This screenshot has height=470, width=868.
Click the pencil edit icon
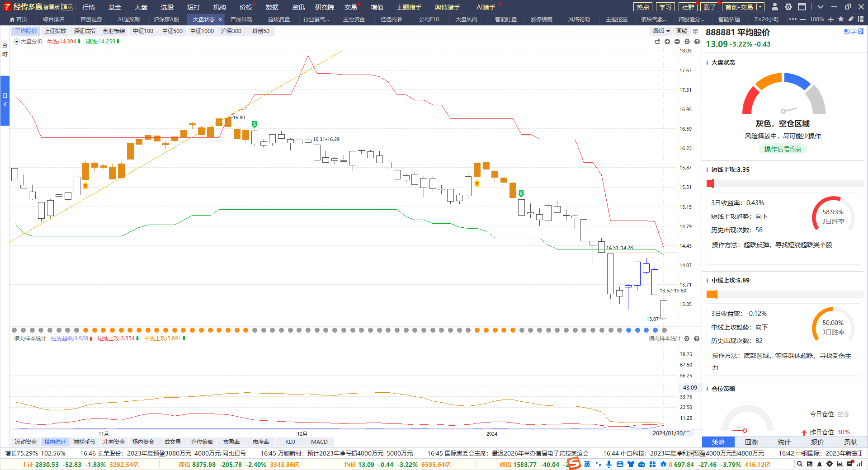(x=851, y=19)
